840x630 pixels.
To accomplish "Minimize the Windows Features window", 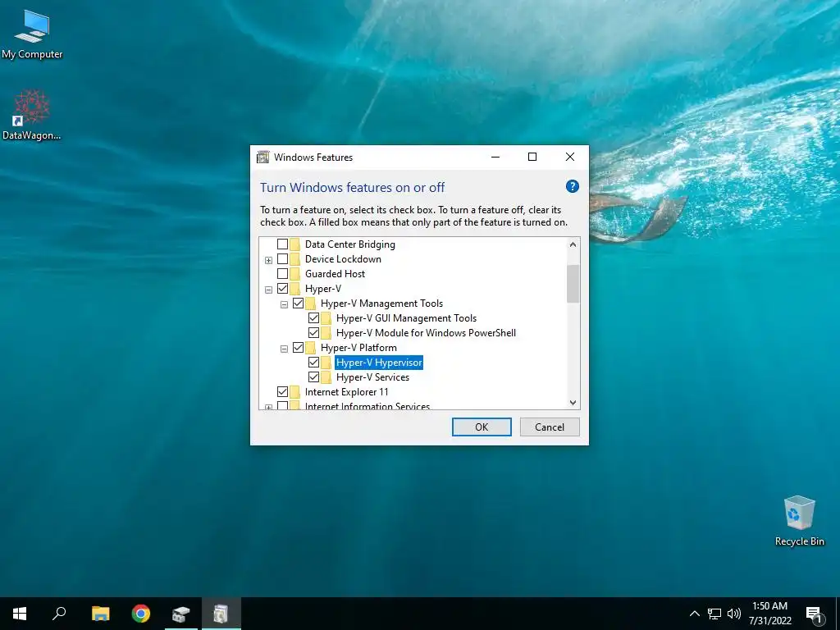I will 495,157.
